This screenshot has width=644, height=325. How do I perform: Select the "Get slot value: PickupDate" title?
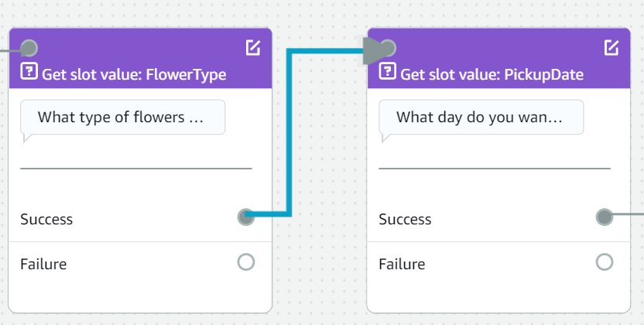[492, 74]
